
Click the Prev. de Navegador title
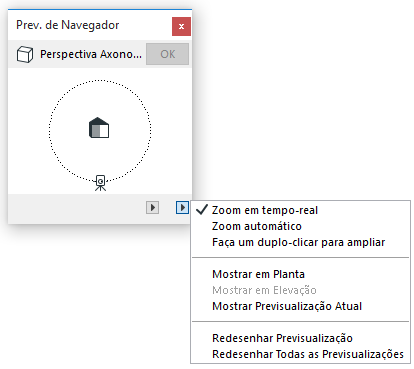68,25
